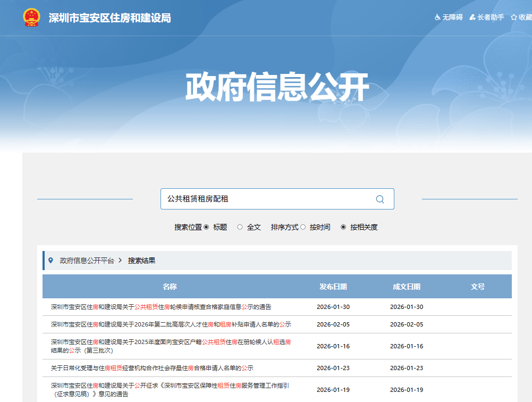532x402 pixels.
Task: Select 按时间 sorting option
Action: coord(304,227)
